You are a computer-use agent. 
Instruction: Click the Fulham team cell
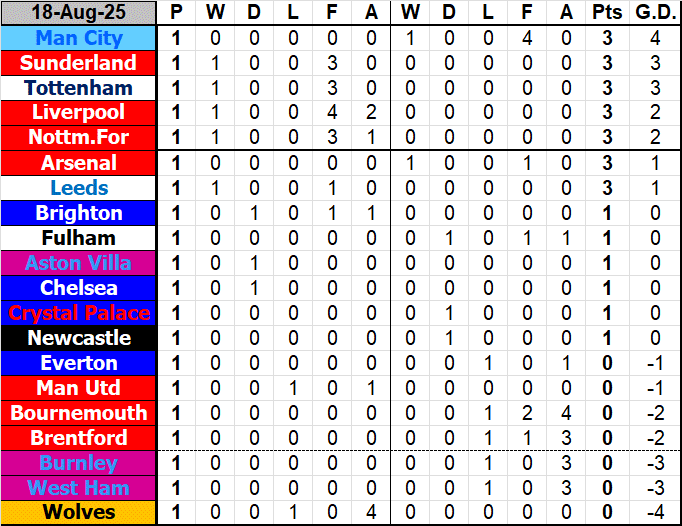click(x=79, y=238)
